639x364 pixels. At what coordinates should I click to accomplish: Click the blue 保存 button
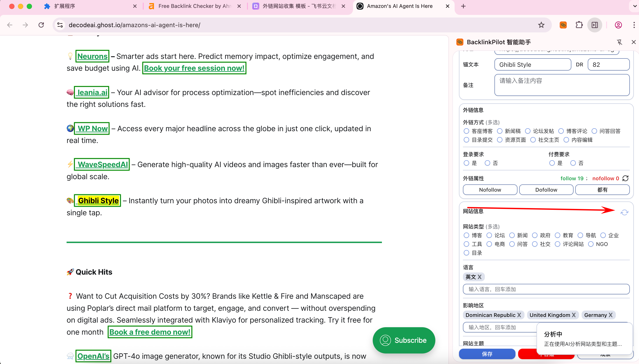tap(487, 354)
